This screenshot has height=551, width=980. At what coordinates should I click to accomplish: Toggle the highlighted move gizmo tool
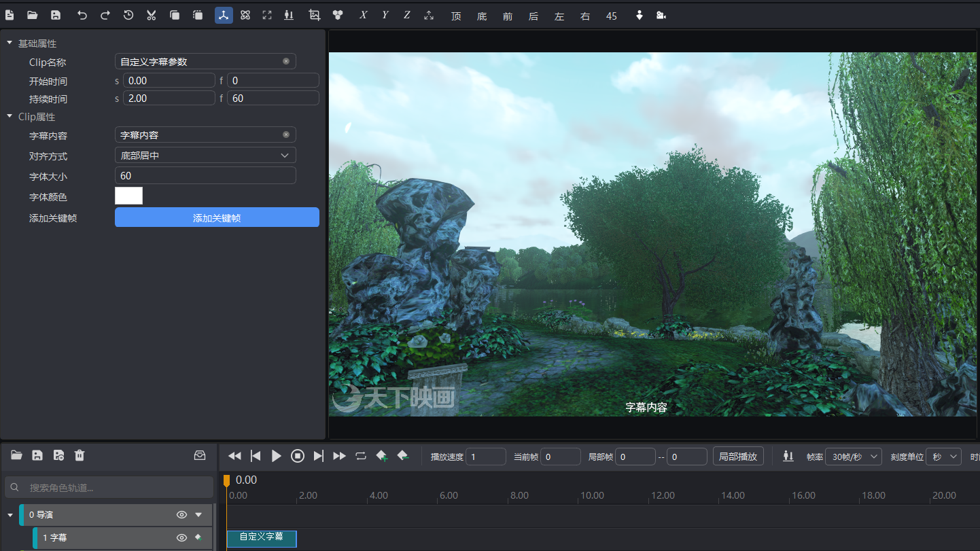pyautogui.click(x=224, y=15)
